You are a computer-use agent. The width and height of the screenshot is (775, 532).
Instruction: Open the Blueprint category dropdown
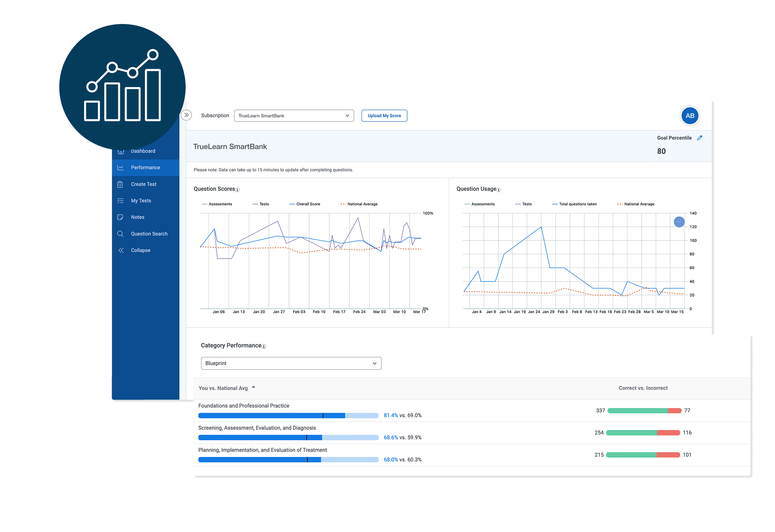291,363
